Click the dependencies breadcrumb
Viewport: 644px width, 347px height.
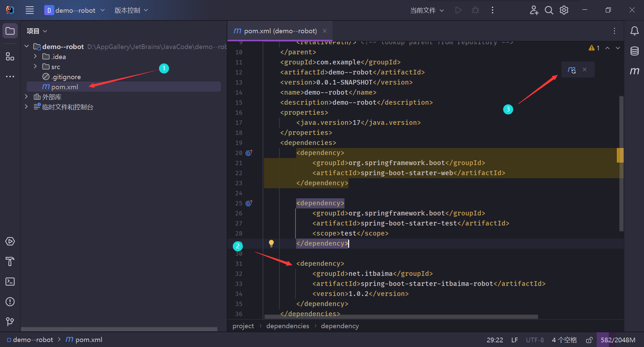point(287,326)
